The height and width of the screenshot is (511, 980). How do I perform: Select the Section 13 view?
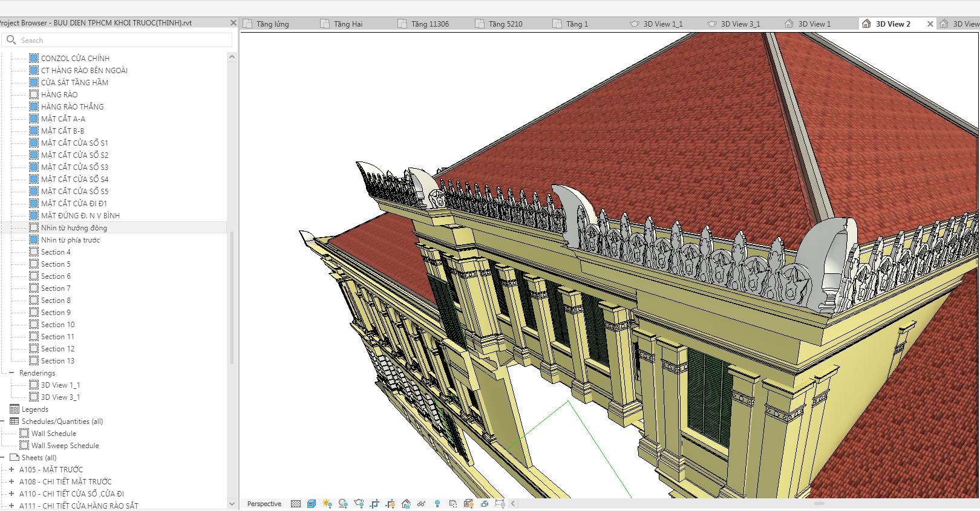pos(58,360)
